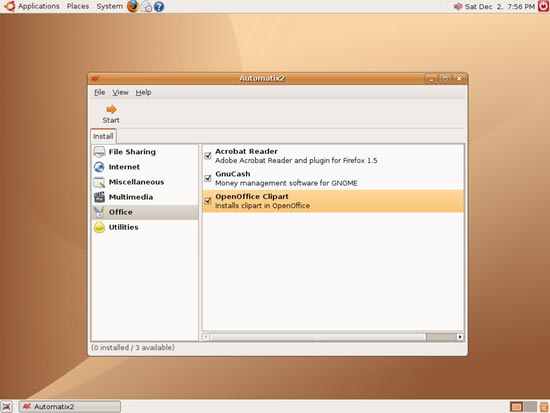Switch to the Install tab
This screenshot has width=550, height=413.
(x=103, y=136)
